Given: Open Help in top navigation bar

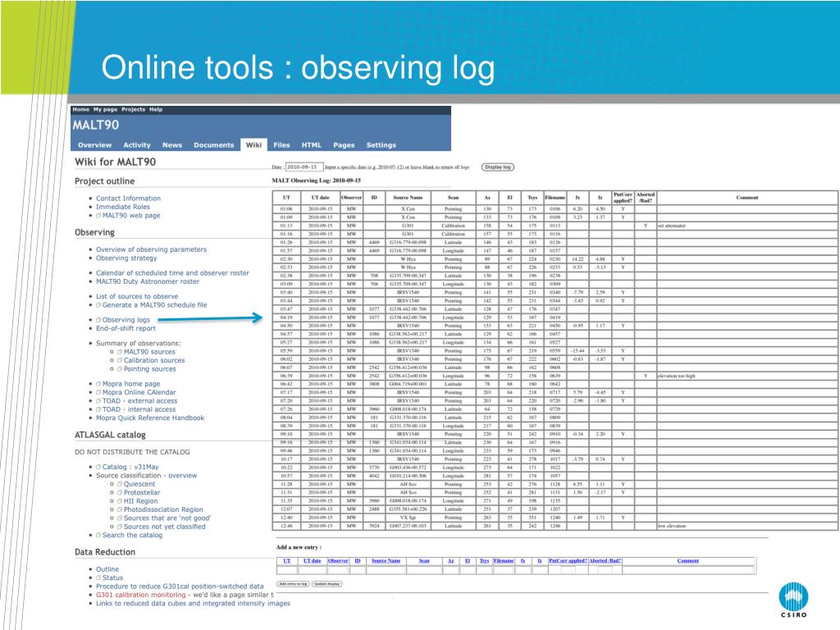Looking at the screenshot, I should pos(155,109).
